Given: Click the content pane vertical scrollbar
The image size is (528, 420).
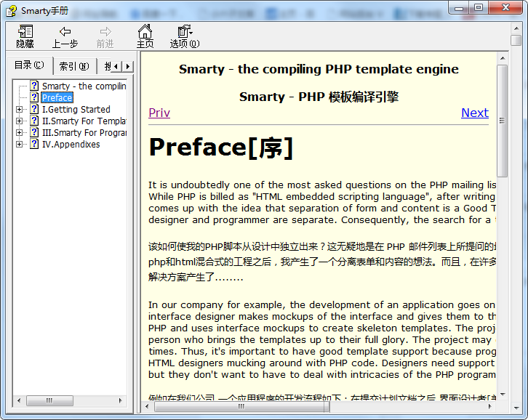Looking at the screenshot, I should click(x=502, y=218).
